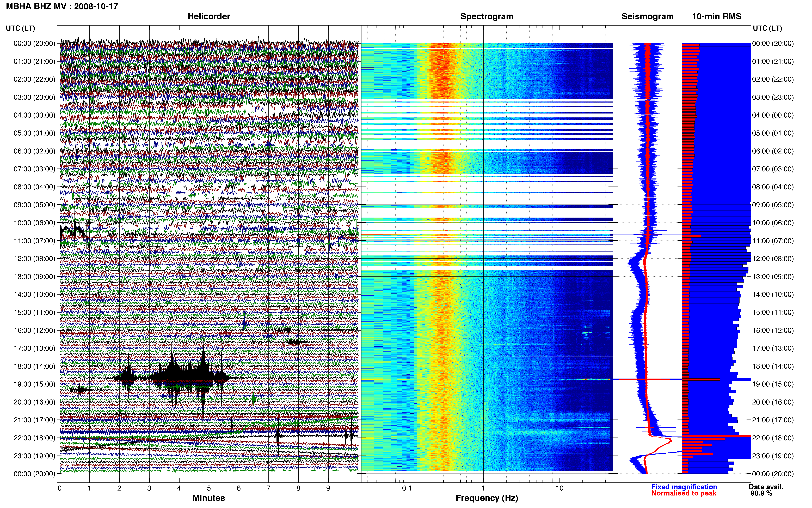The height and width of the screenshot is (508, 812).
Task: Click frequency tick label '0.1'
Action: click(x=407, y=488)
